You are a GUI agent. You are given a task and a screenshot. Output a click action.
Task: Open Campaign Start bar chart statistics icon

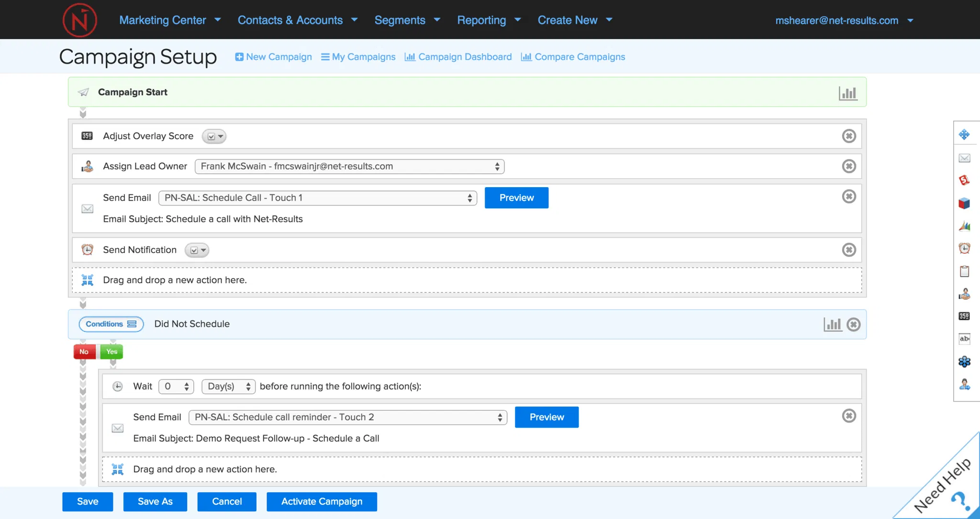pos(847,93)
